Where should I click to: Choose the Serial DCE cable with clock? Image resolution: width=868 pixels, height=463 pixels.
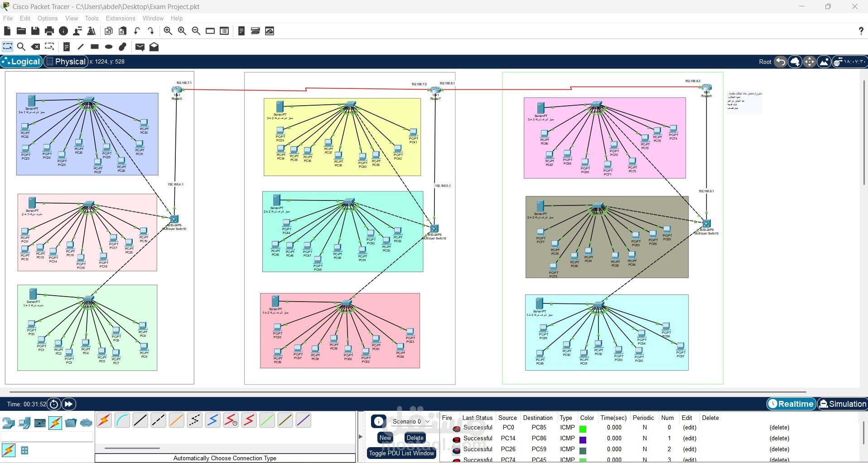231,421
